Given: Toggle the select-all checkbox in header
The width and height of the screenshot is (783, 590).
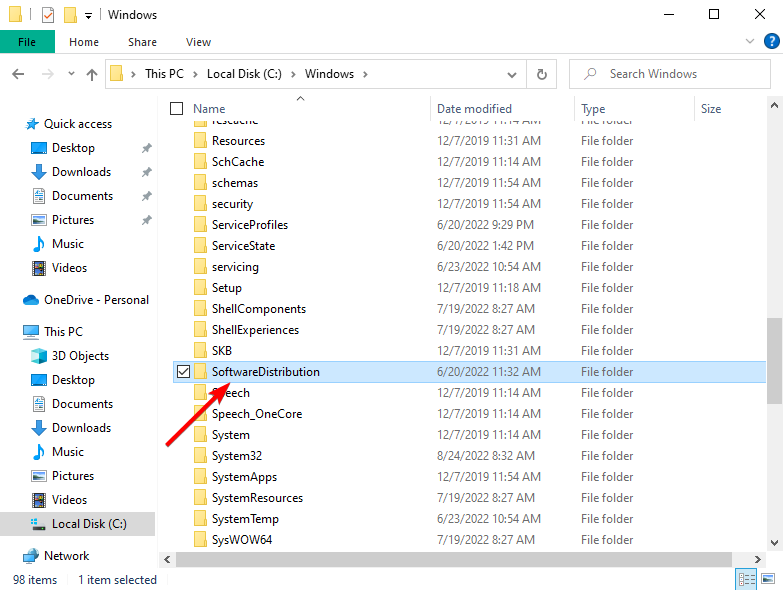Looking at the screenshot, I should click(x=176, y=108).
